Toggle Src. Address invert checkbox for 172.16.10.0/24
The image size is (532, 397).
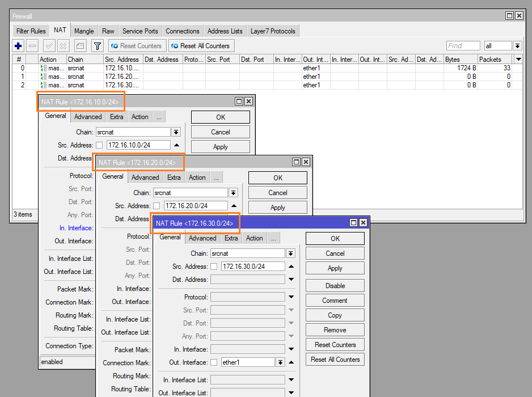pyautogui.click(x=99, y=145)
